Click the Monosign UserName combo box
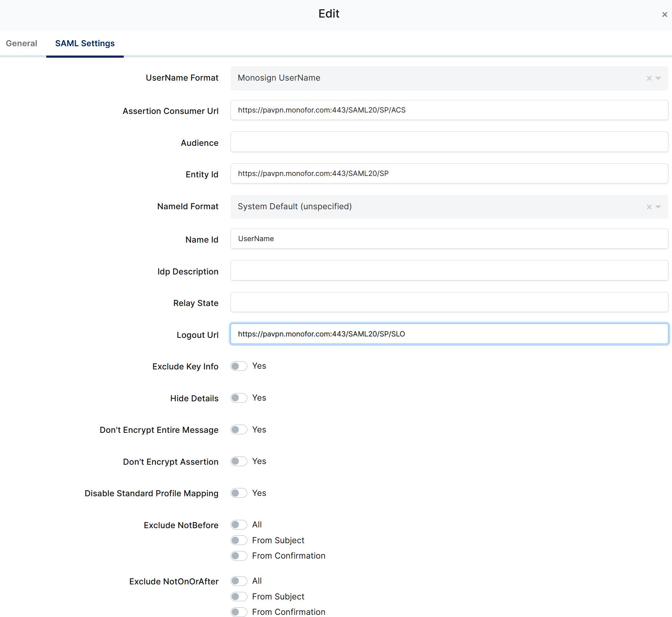Screen dimensions: 672x617 tap(430, 78)
